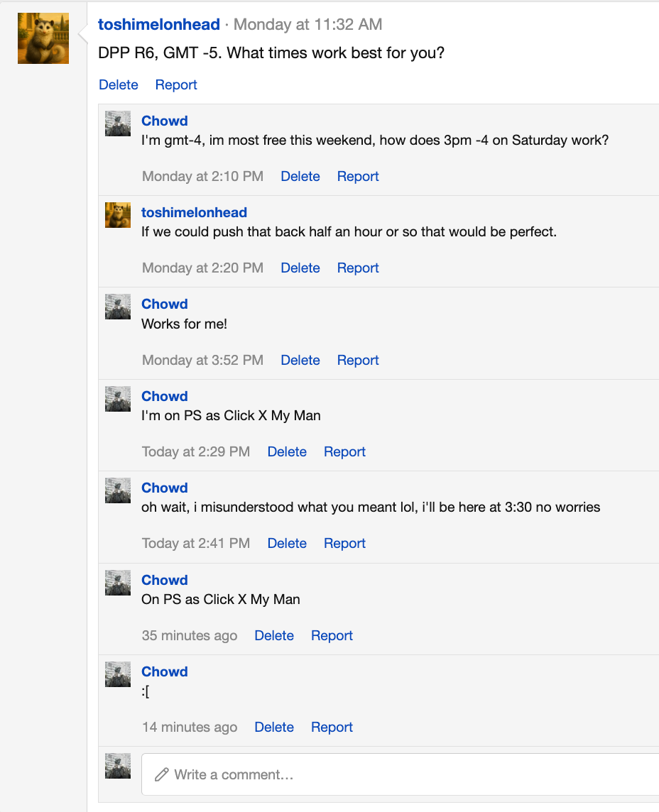The height and width of the screenshot is (812, 659).
Task: Delete the main post by toshimelonhead
Action: tap(119, 84)
